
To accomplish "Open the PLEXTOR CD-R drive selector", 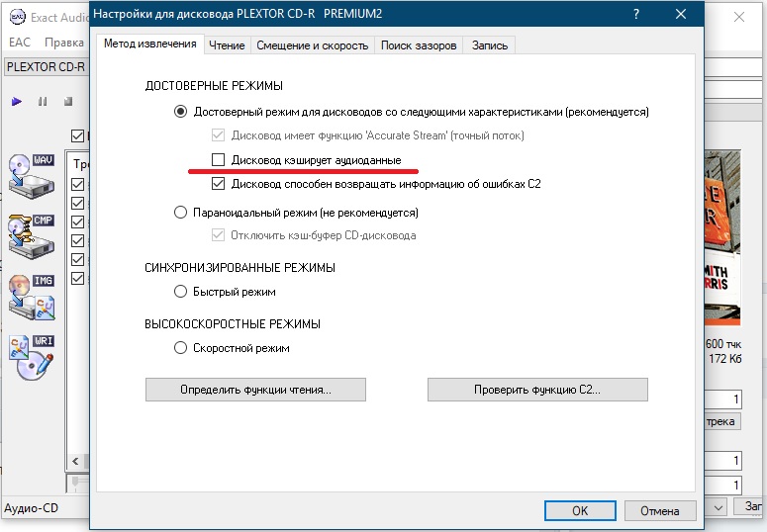I will (x=47, y=66).
